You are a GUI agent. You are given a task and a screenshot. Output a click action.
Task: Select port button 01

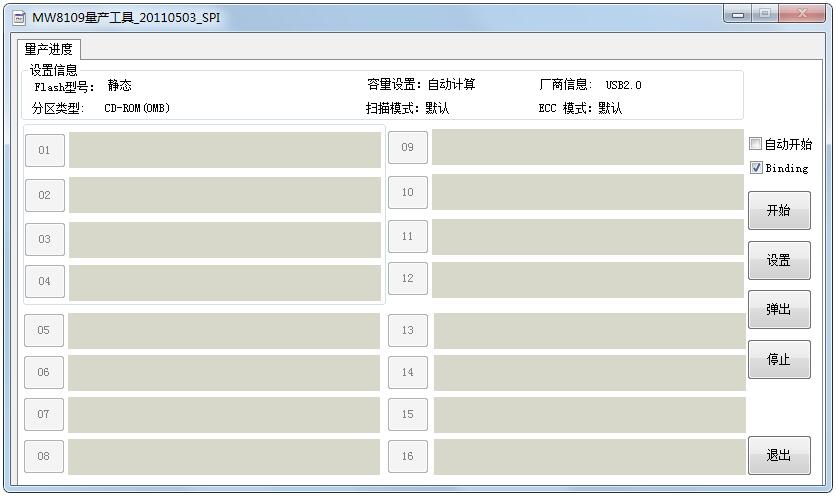[x=45, y=150]
